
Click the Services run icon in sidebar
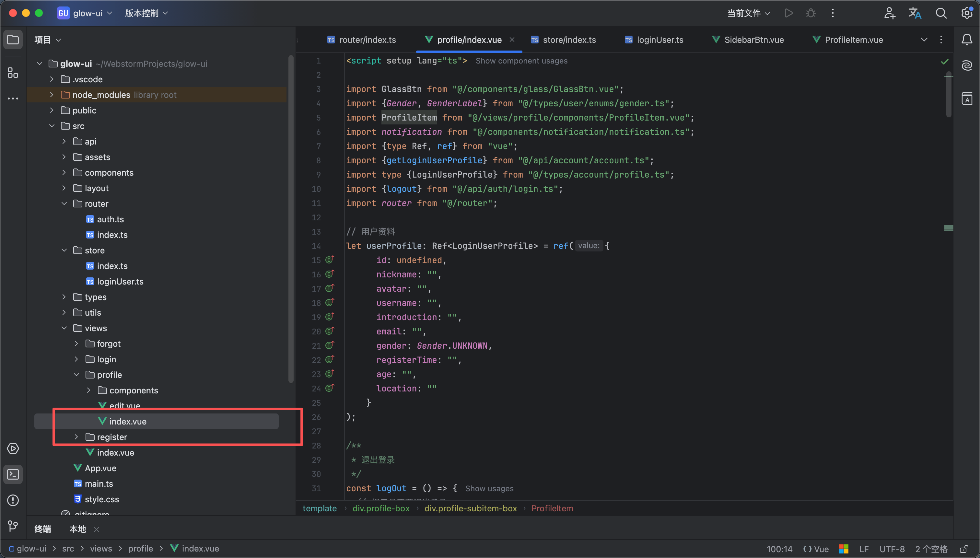pyautogui.click(x=13, y=448)
